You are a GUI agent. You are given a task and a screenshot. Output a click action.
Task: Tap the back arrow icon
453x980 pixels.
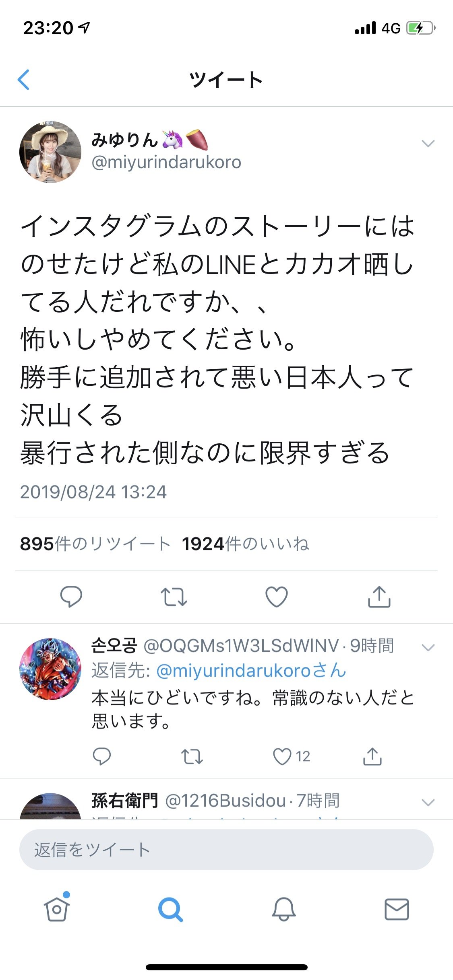(x=24, y=79)
